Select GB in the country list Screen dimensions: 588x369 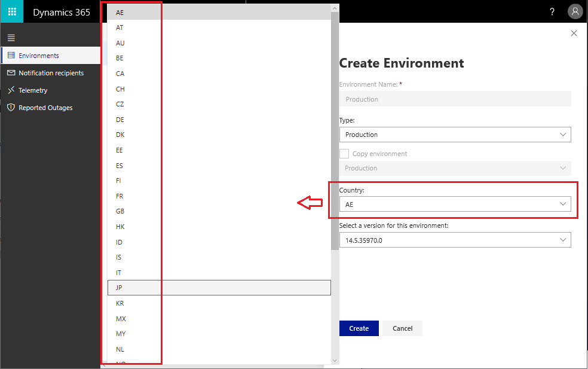pos(219,211)
